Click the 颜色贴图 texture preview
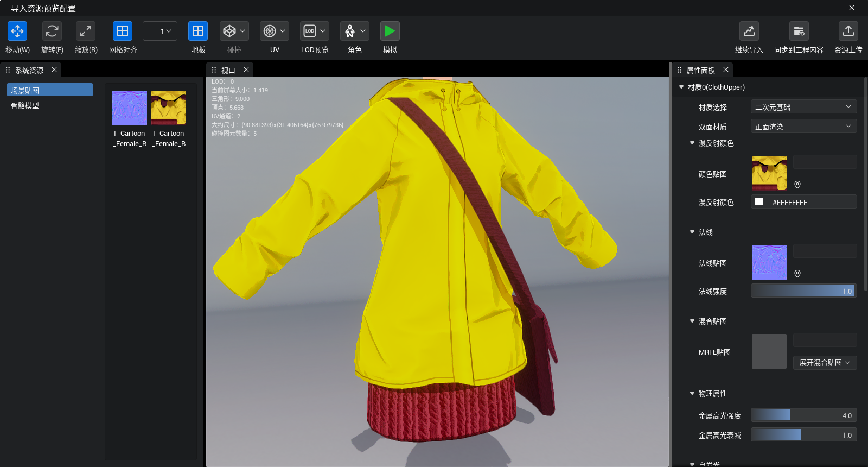Image resolution: width=868 pixels, height=467 pixels. tap(769, 173)
